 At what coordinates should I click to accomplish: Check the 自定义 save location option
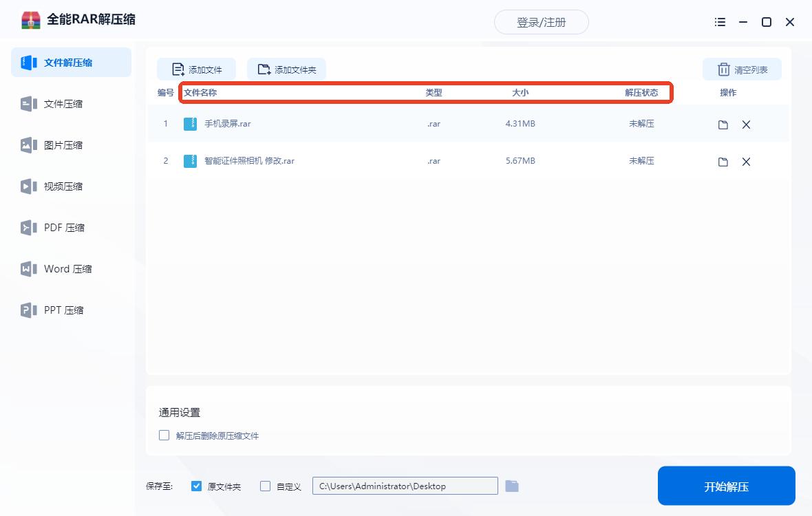point(266,486)
